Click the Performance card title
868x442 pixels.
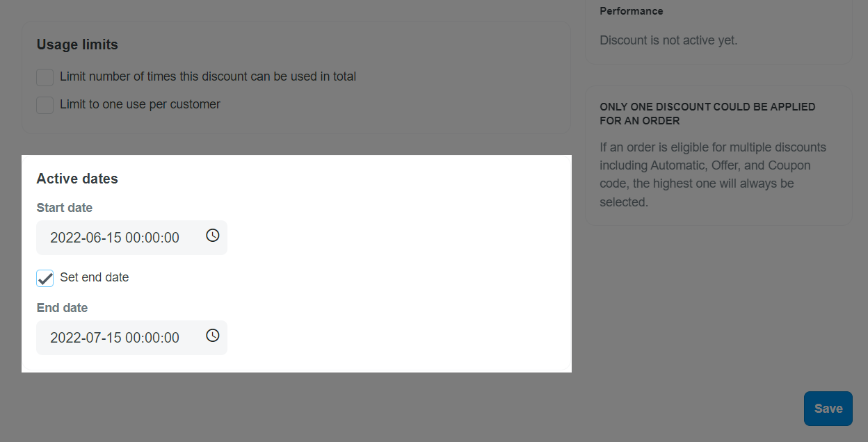coord(632,11)
